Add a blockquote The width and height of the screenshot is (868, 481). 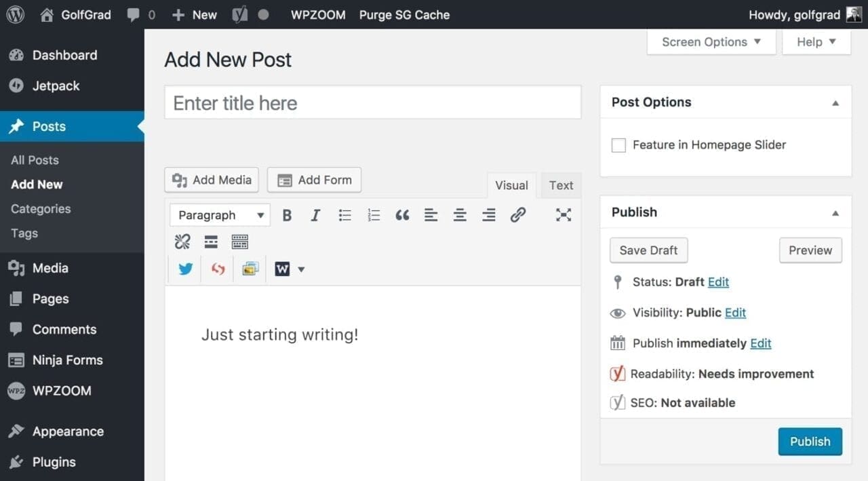pos(403,214)
